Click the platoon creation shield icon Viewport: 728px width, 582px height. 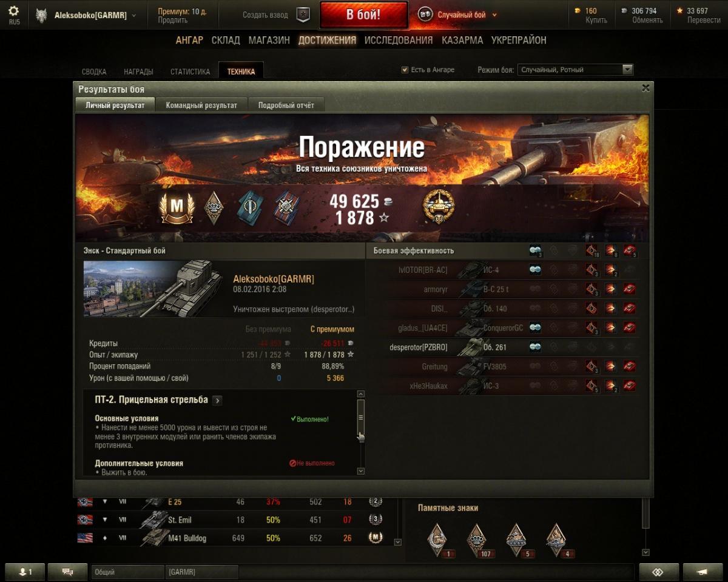coord(303,15)
